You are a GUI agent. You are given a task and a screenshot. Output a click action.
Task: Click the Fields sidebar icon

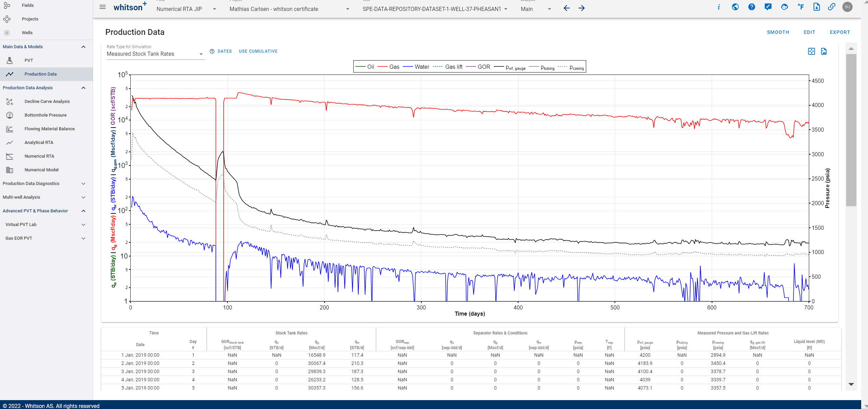pyautogui.click(x=7, y=5)
